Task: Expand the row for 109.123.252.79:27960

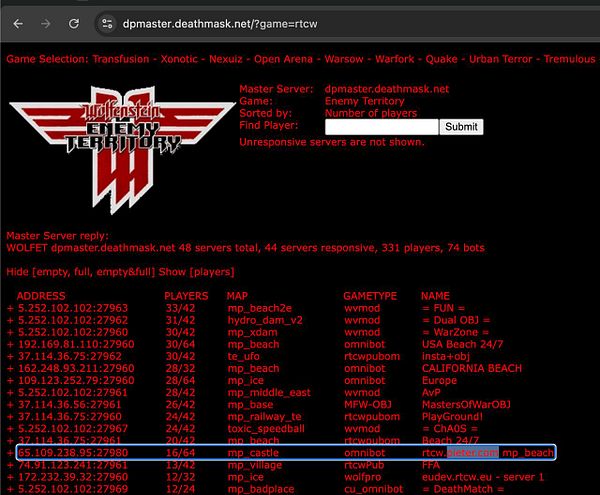Action: click(x=10, y=381)
